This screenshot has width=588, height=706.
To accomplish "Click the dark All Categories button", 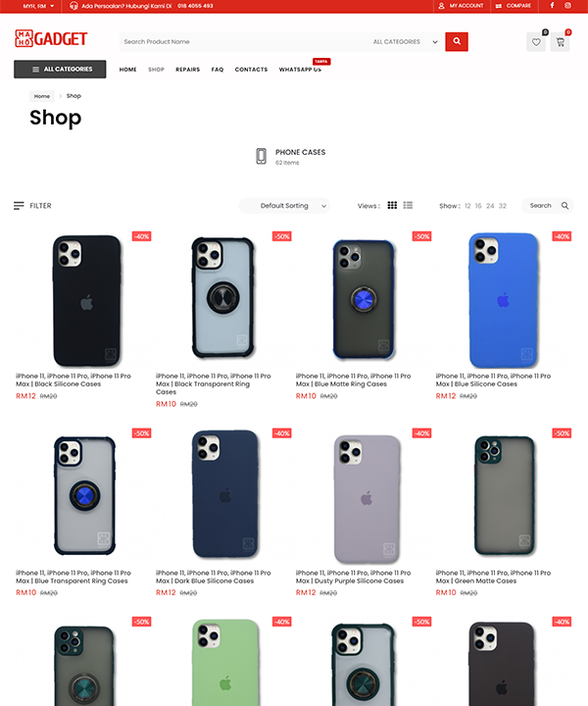I will (x=60, y=70).
